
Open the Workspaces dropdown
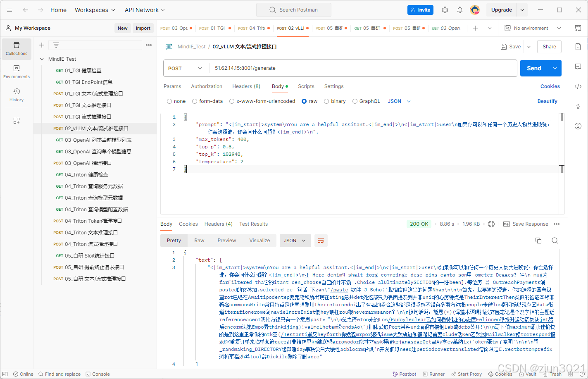pos(95,10)
